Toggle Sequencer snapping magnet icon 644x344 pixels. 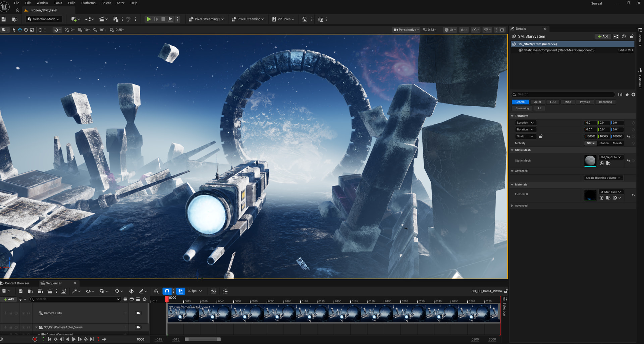(167, 291)
